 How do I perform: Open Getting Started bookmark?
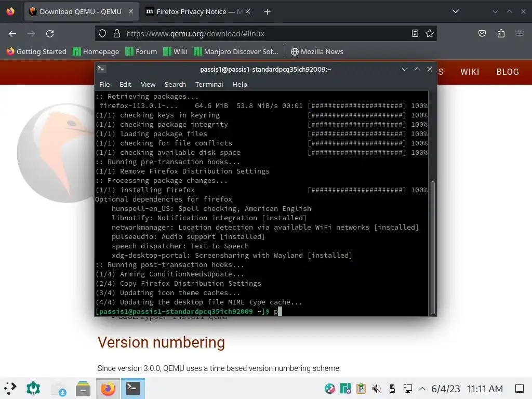point(37,51)
